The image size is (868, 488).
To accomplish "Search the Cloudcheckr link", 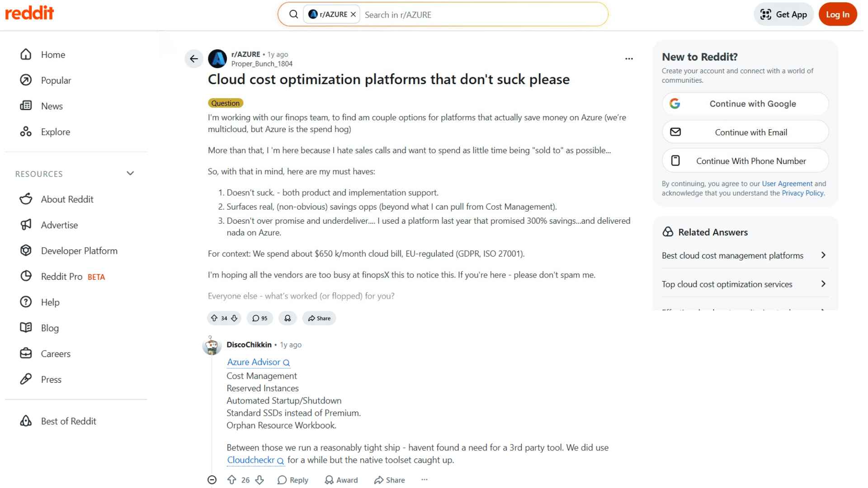I will [255, 460].
